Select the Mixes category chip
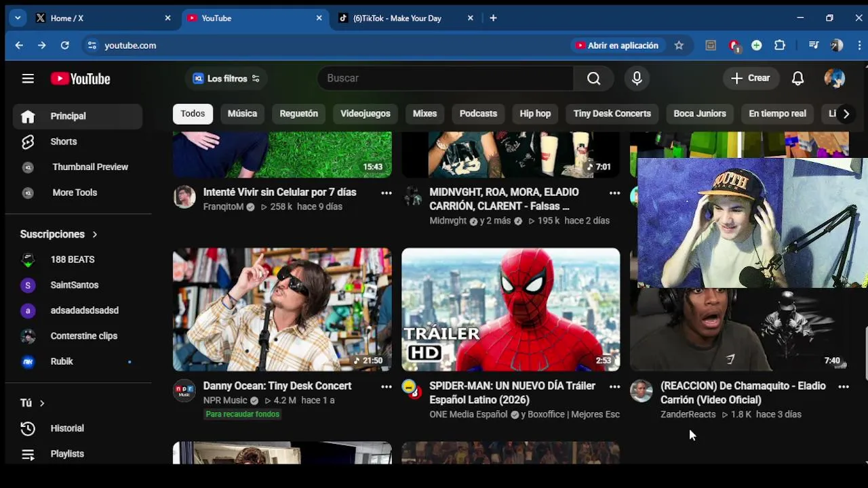 (425, 114)
